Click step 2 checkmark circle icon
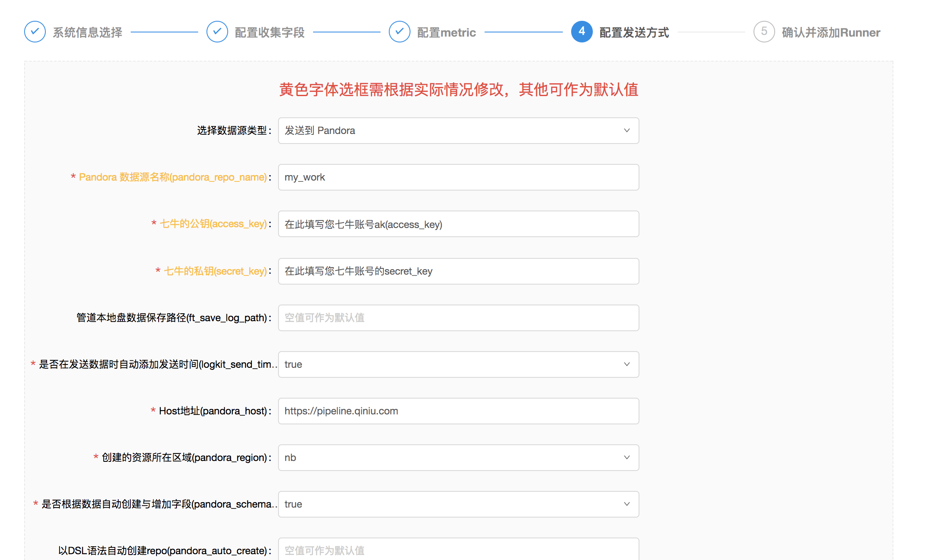Screen dimensions: 925x560 point(217,32)
